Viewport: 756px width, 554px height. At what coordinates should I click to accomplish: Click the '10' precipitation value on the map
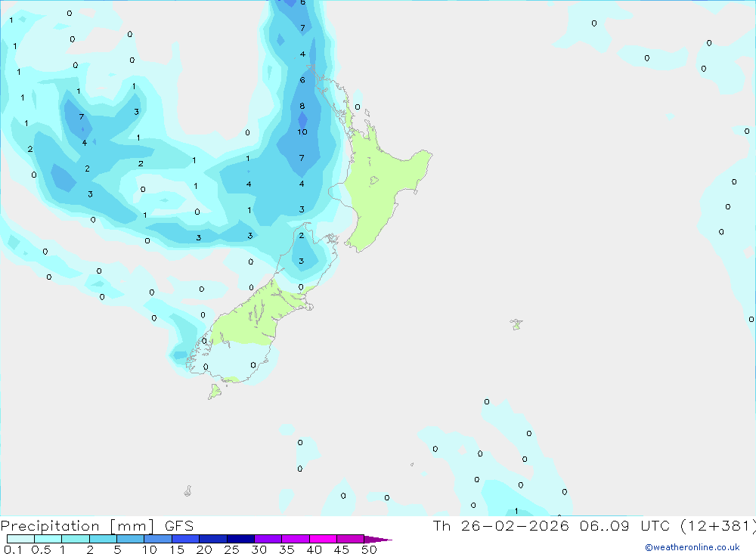302,132
